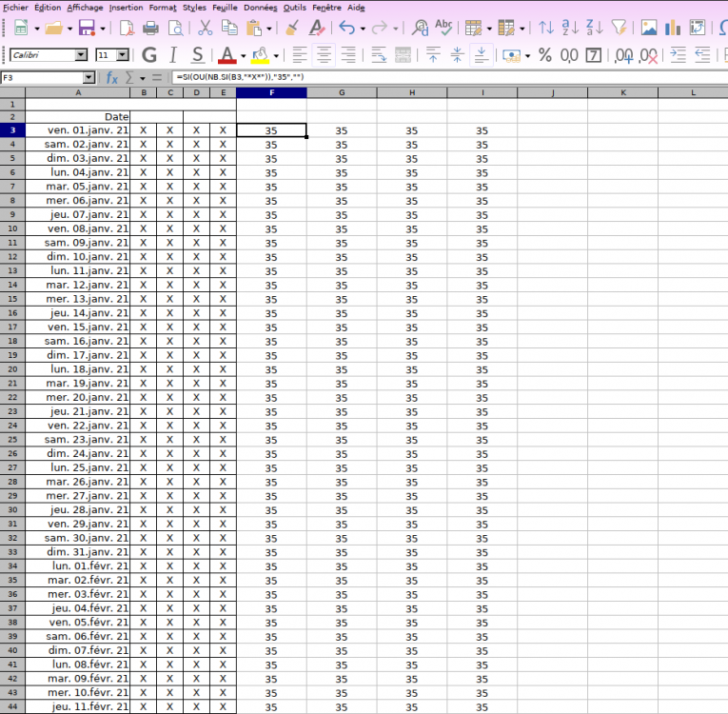Click the Wrap Text icon
The height and width of the screenshot is (714, 728).
click(x=379, y=55)
